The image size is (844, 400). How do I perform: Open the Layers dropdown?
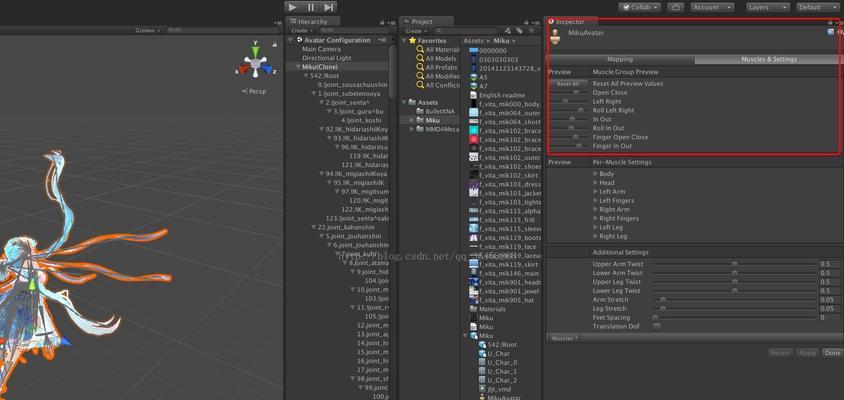768,8
